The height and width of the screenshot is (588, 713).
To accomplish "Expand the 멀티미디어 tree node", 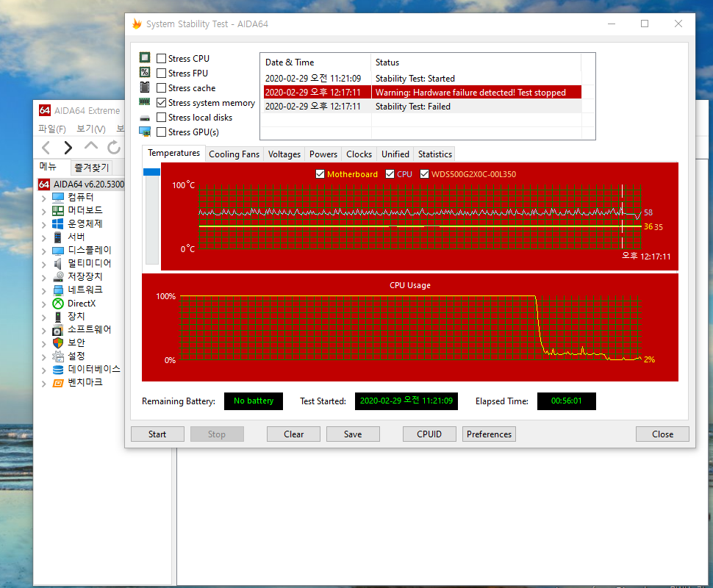I will pos(43,264).
